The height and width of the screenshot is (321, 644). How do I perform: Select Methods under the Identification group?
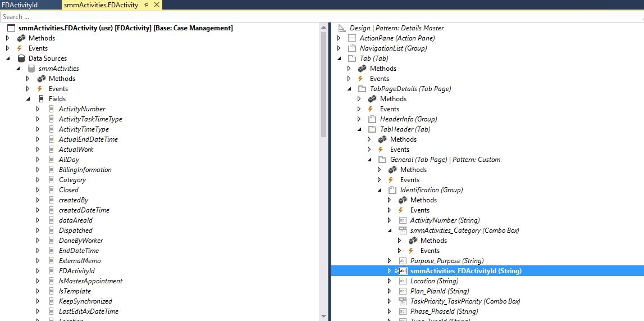click(x=423, y=200)
